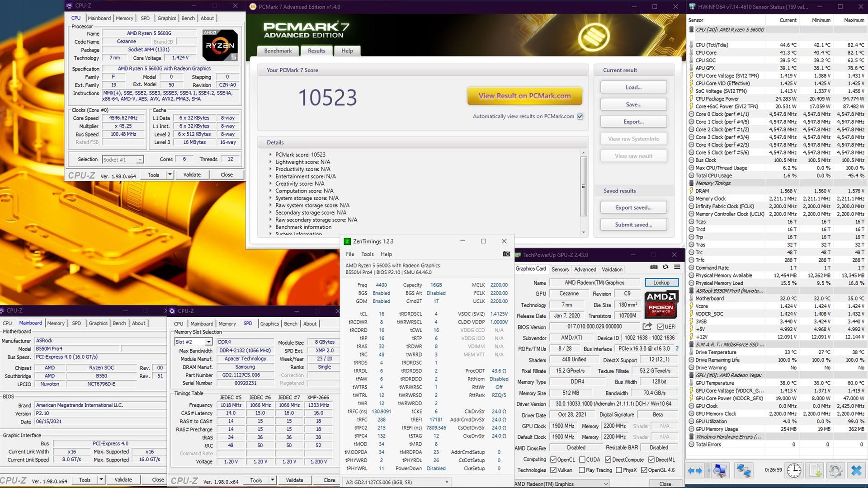This screenshot has height=488, width=868.
Task: Click Load... button in PCMark
Action: click(633, 87)
